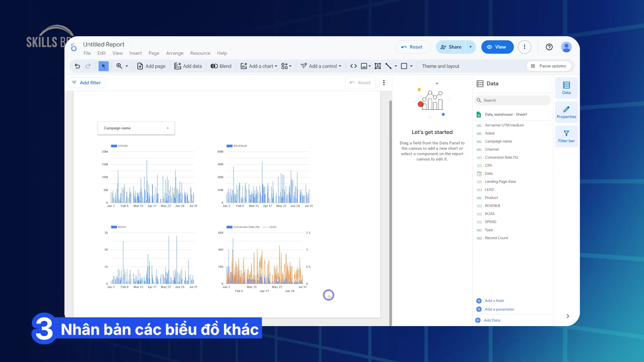The image size is (644, 362).
Task: Click the line drawing tool
Action: [x=388, y=66]
